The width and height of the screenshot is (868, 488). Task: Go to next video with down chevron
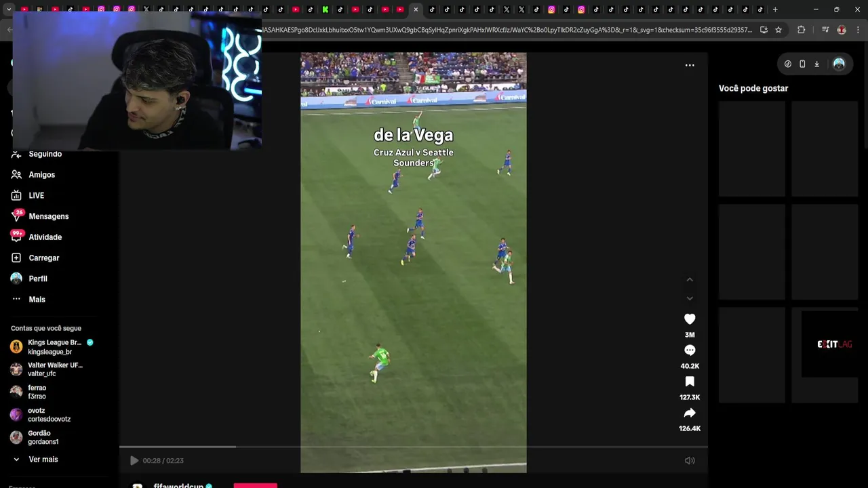coord(690,298)
